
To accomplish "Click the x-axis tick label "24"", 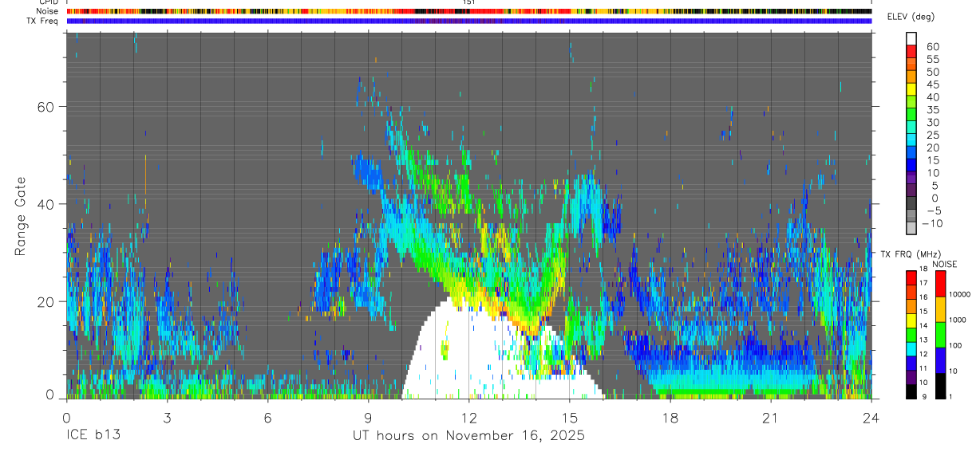I will 871,417.
